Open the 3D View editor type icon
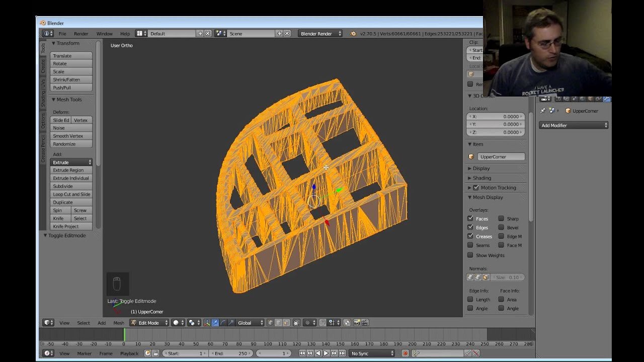Screen dimensions: 644x362 48,323
